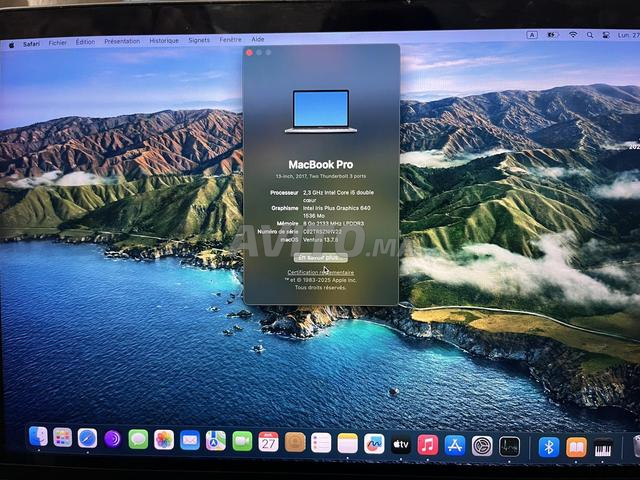Open Finder from the Dock

coord(38,437)
